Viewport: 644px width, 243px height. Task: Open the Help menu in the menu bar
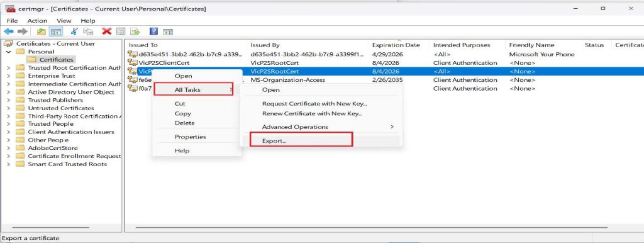tap(88, 21)
